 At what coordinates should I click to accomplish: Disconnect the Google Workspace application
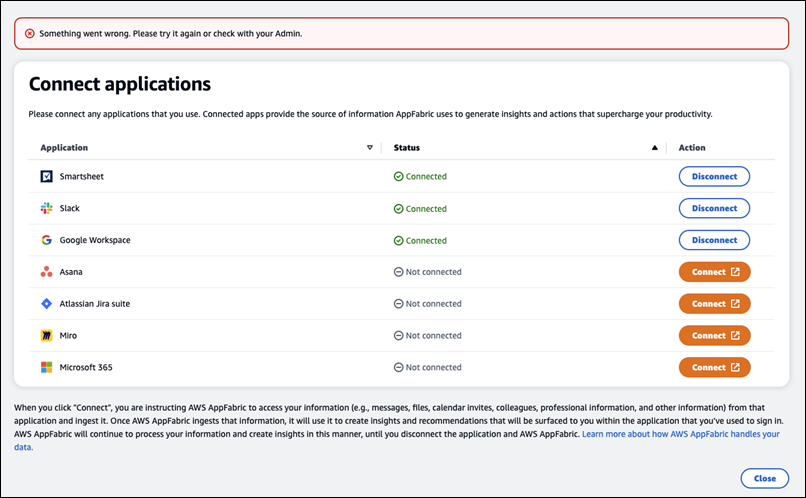click(x=714, y=240)
